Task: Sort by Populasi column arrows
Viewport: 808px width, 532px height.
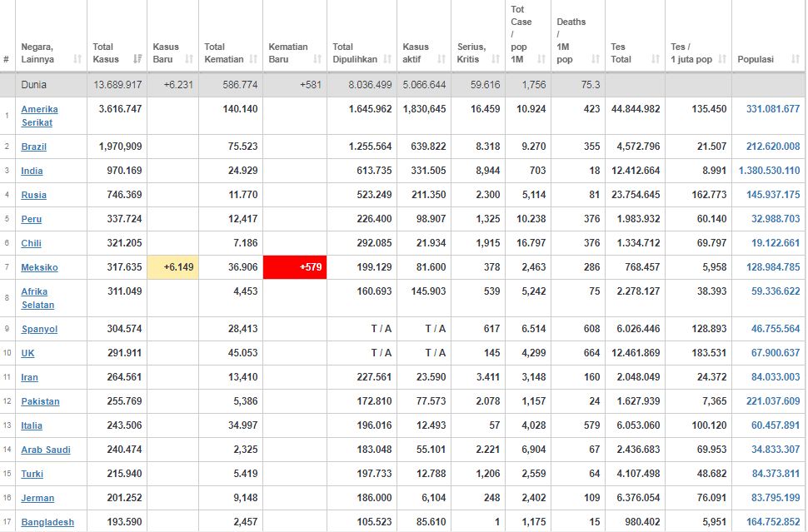Action: pyautogui.click(x=796, y=59)
